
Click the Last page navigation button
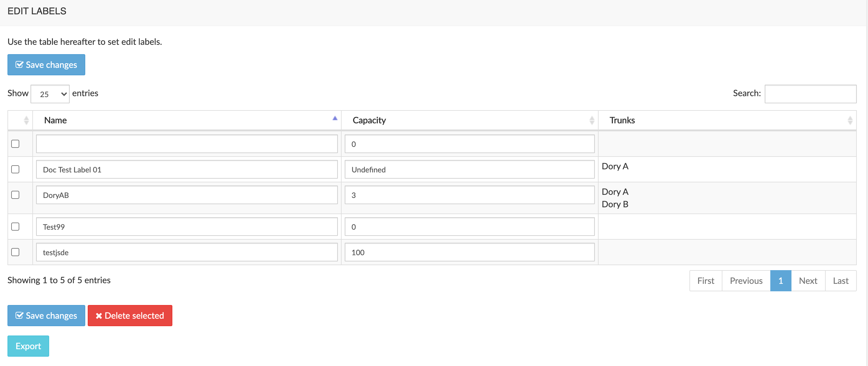pos(840,280)
